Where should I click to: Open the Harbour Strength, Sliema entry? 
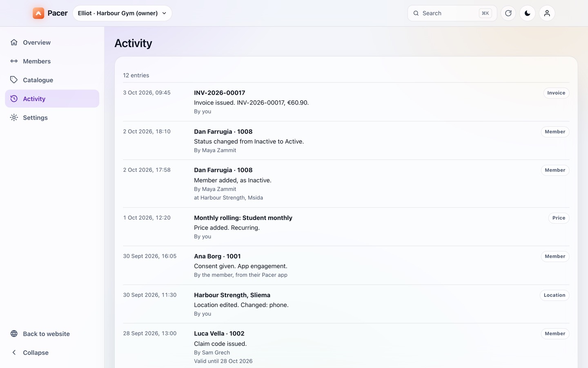232,295
